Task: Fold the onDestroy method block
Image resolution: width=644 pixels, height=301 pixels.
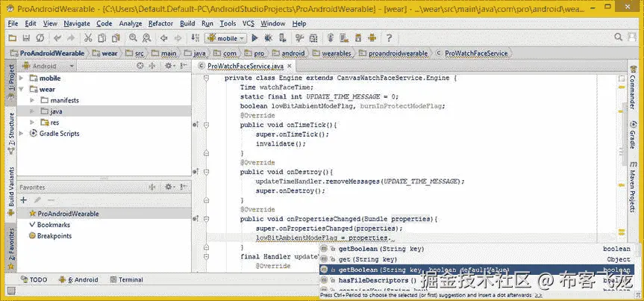Action: pyautogui.click(x=207, y=172)
